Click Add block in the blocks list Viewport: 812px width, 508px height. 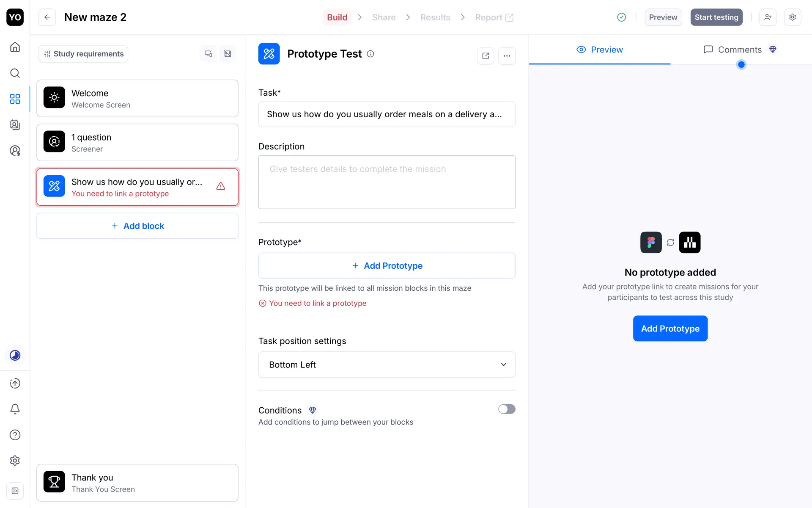pyautogui.click(x=137, y=226)
